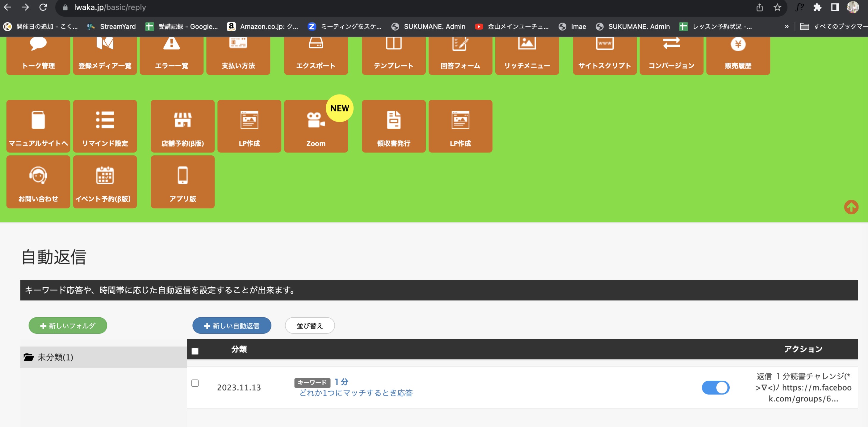
Task: Open the マニュアルサイトへ tile
Action: (38, 126)
